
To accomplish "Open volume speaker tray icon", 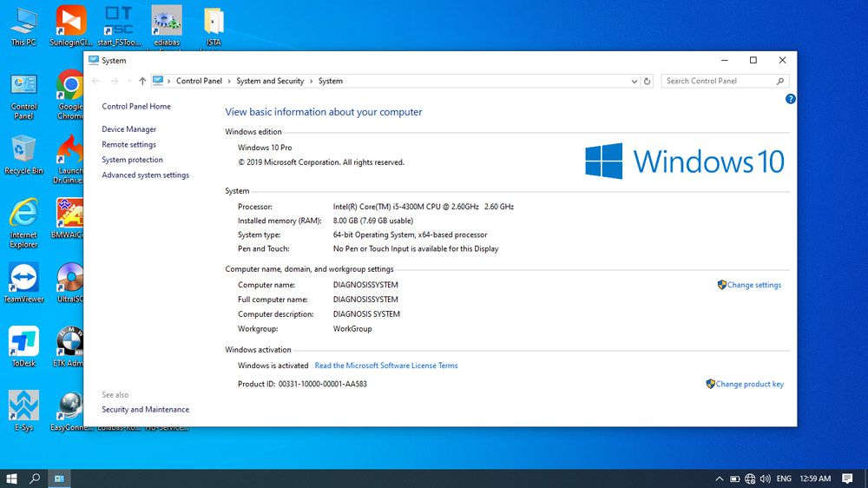I will [x=765, y=478].
